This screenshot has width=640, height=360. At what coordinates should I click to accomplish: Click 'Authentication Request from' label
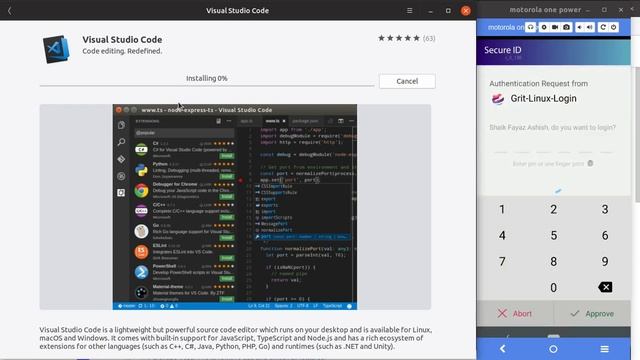coord(538,84)
